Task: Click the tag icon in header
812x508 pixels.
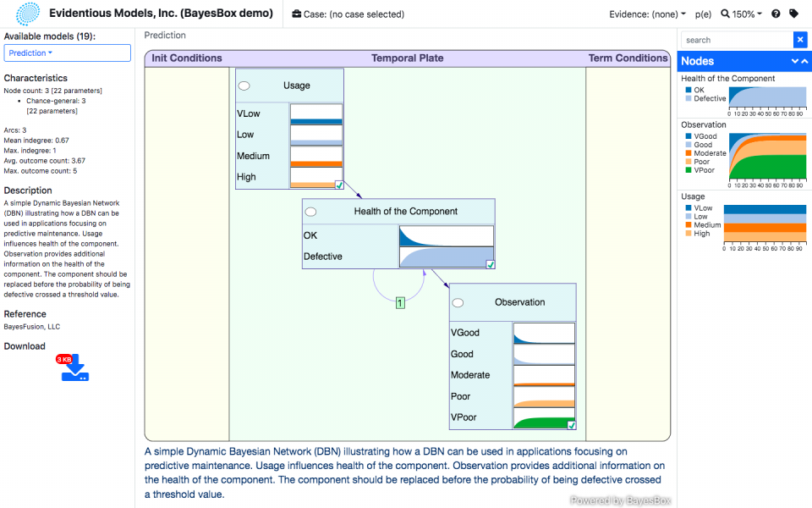Action: [793, 14]
